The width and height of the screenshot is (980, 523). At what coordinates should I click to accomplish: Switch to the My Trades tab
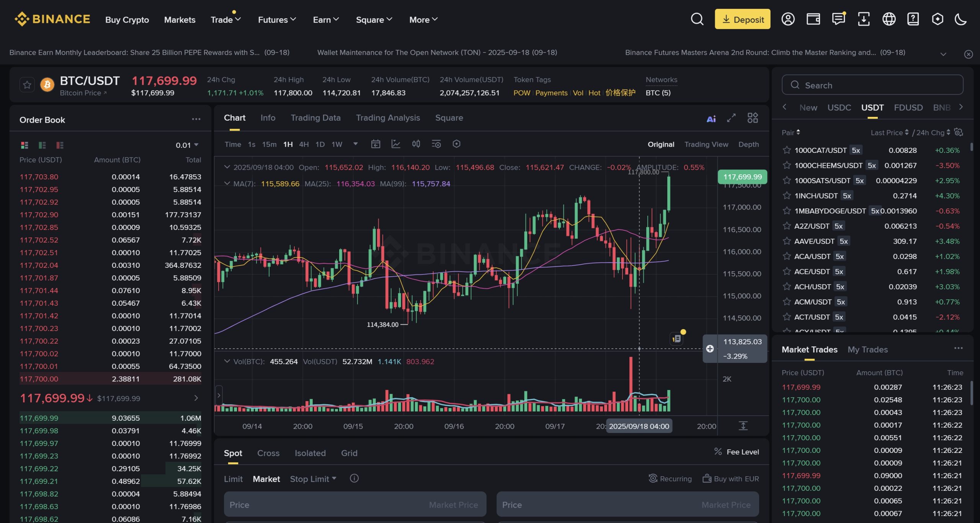(867, 349)
